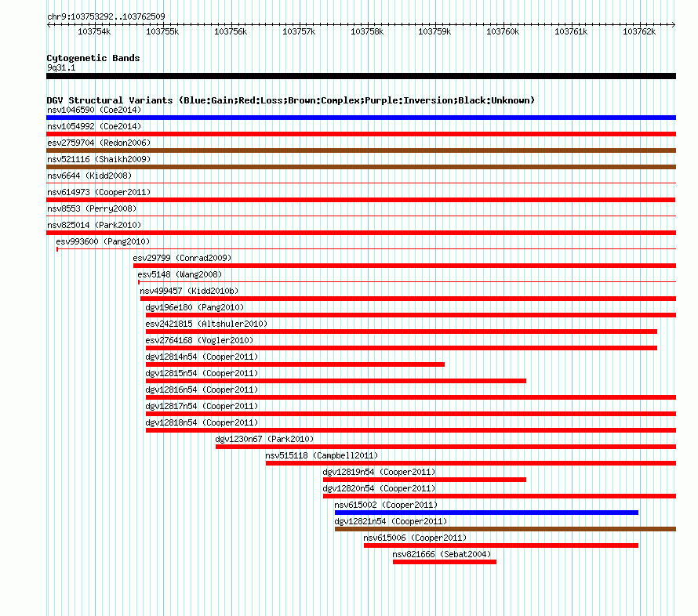
Task: Open the nsv1054992 (Coe2014) variant
Action: tap(94, 126)
